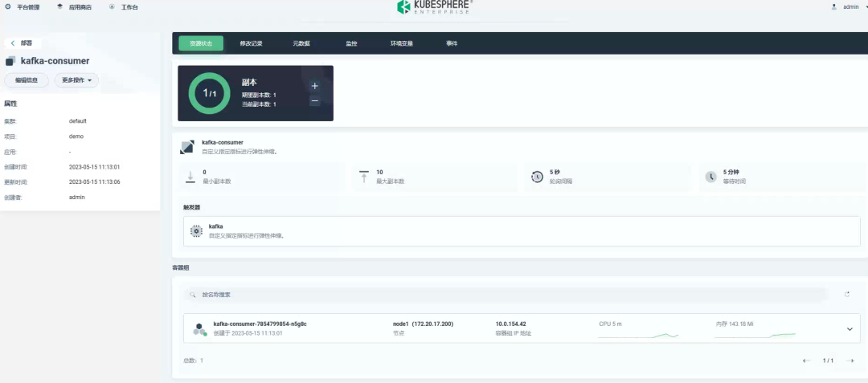
Task: Open the 环境变量 tab
Action: 401,43
